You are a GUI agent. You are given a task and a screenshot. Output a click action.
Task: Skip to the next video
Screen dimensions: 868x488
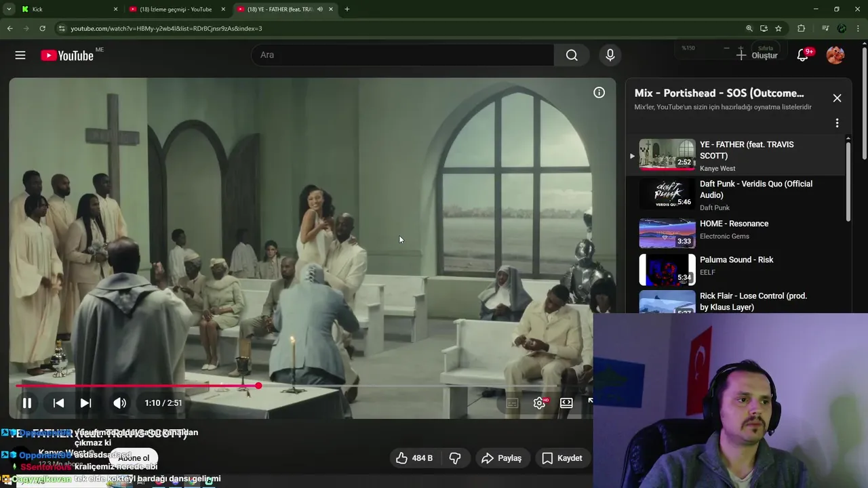85,403
